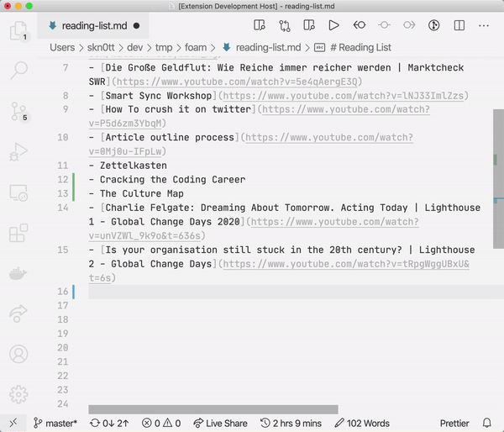
Task: Click the master branch in status bar
Action: pos(55,423)
